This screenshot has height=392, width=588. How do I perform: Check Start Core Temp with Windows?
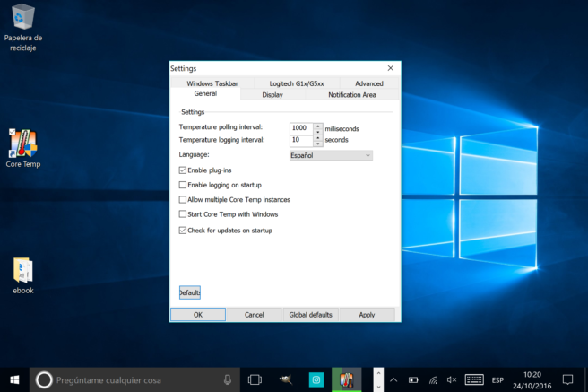coord(184,214)
